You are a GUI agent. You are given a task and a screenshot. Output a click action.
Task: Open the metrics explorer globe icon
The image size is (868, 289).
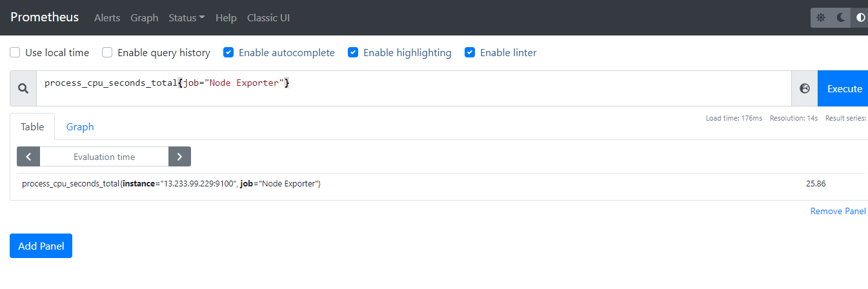click(x=805, y=89)
